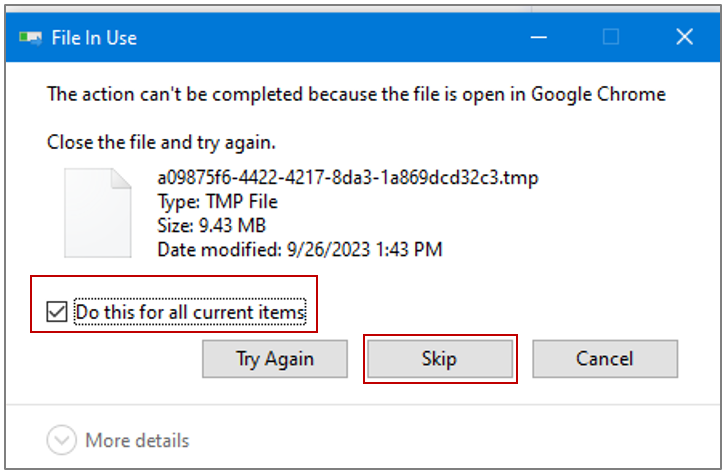Image resolution: width=725 pixels, height=472 pixels.
Task: Click the disabled maximize button
Action: (611, 37)
